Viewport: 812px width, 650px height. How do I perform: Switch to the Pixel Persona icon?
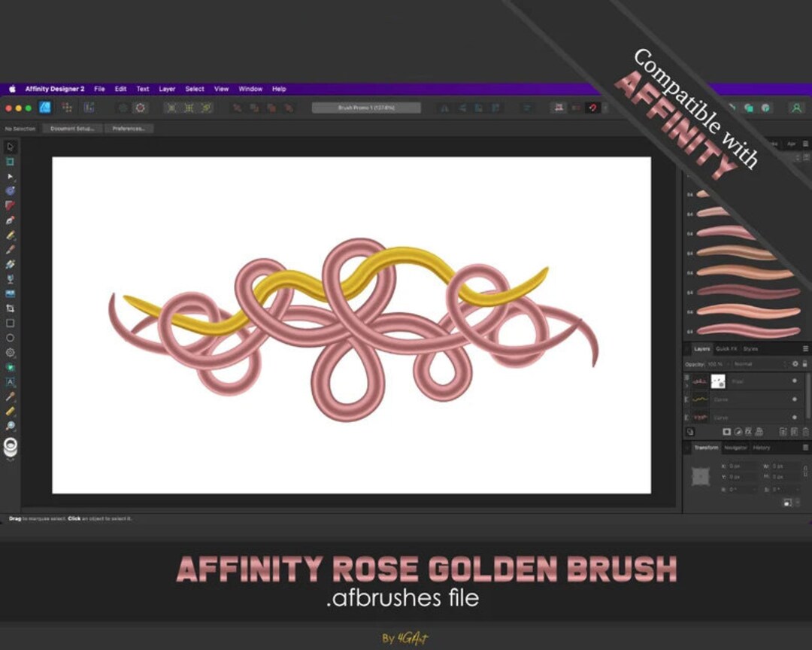[67, 108]
